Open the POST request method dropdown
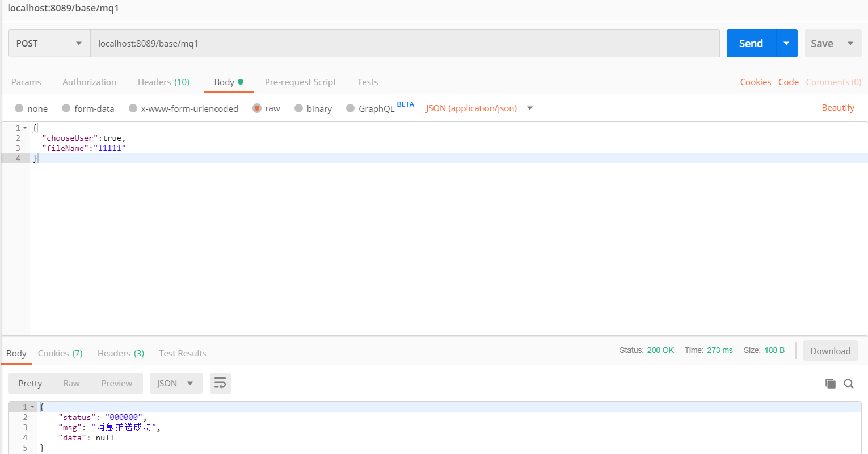This screenshot has width=868, height=454. pyautogui.click(x=48, y=43)
